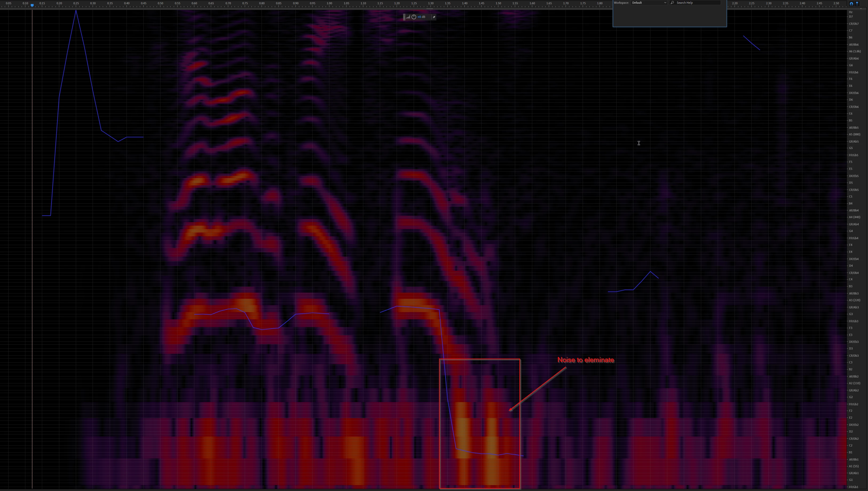Click the Search Help magnifier icon
Image resolution: width=868 pixels, height=491 pixels.
(672, 3)
